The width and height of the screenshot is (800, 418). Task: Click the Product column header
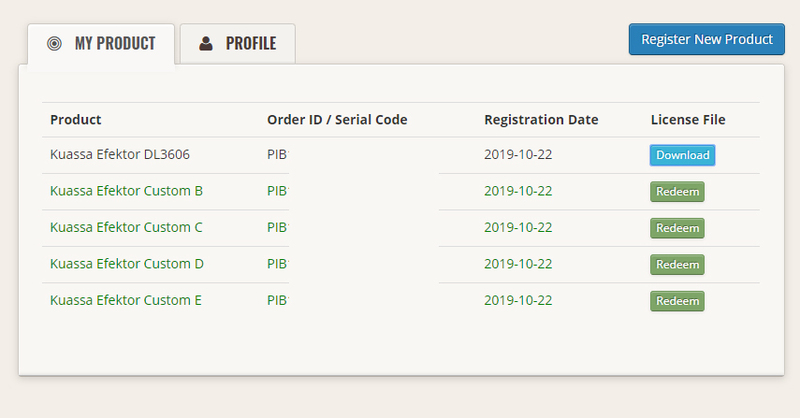(76, 120)
